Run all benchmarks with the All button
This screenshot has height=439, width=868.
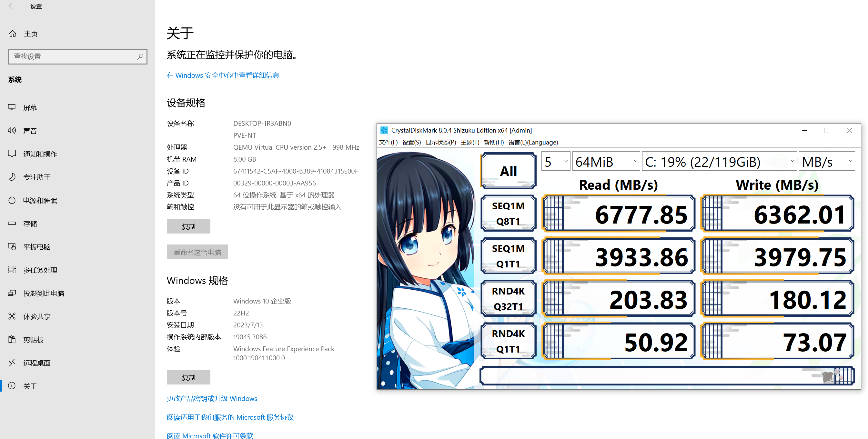click(x=508, y=171)
